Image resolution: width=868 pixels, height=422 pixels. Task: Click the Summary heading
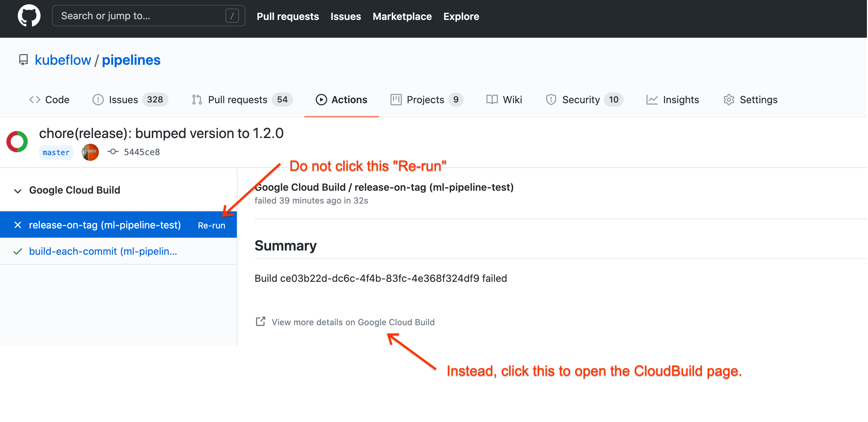click(286, 246)
